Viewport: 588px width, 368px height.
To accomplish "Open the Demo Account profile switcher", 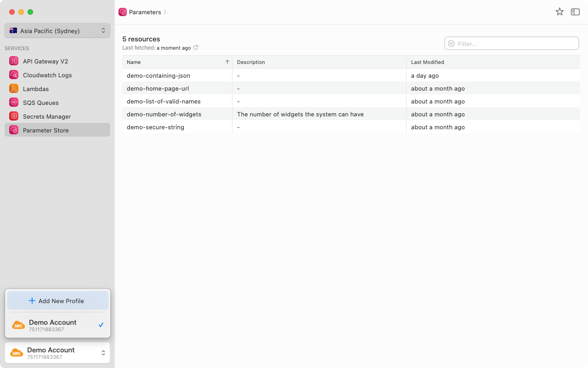I will [x=57, y=353].
